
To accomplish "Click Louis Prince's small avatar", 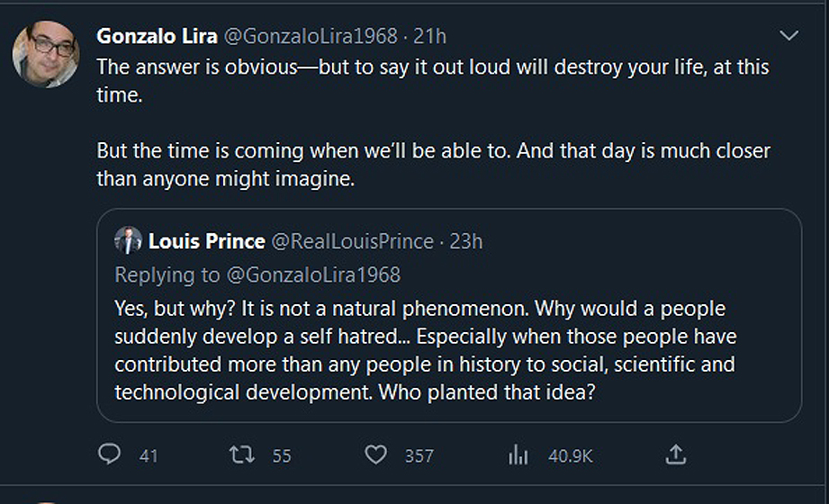I will [129, 241].
